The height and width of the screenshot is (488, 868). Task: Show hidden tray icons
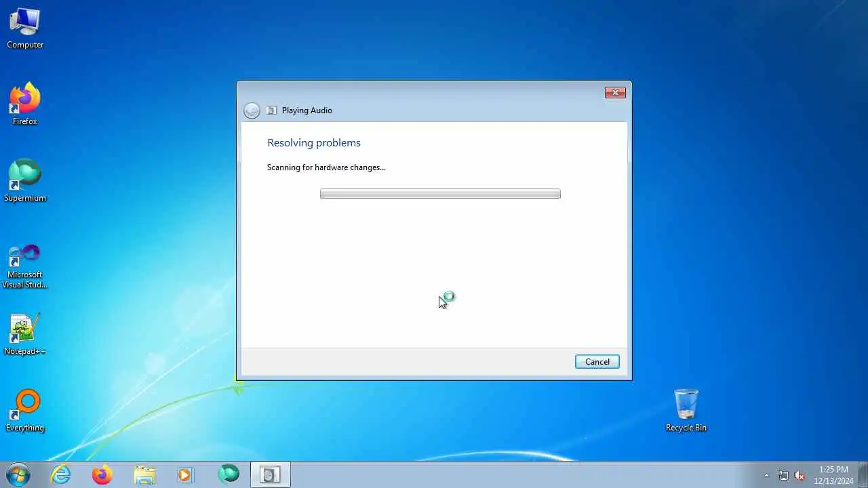(x=767, y=475)
